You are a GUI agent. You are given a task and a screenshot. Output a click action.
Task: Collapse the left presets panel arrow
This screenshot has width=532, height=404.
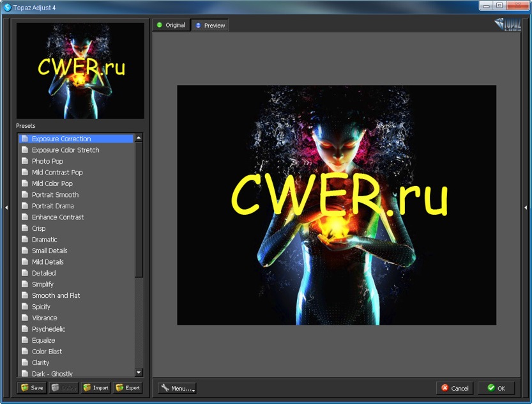pos(6,207)
